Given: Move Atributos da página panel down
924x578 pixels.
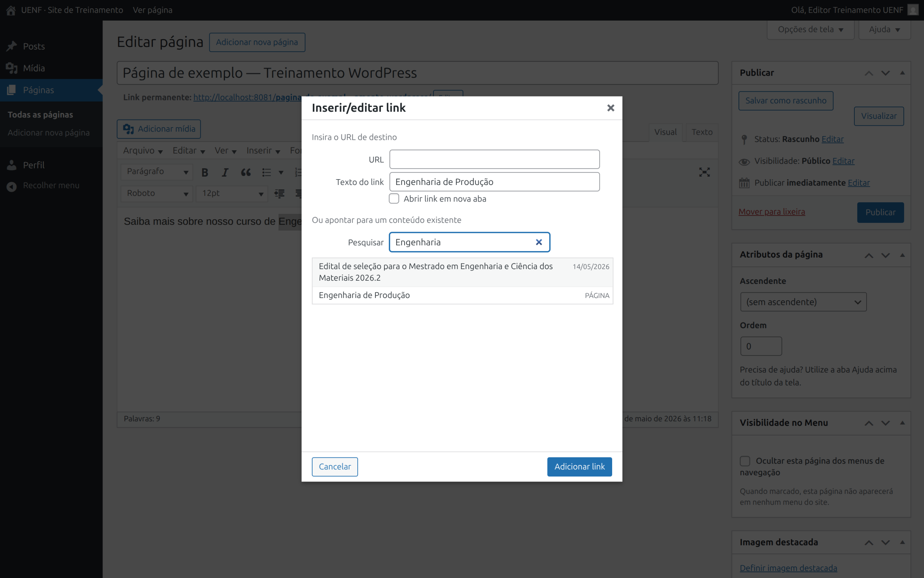Looking at the screenshot, I should point(885,255).
